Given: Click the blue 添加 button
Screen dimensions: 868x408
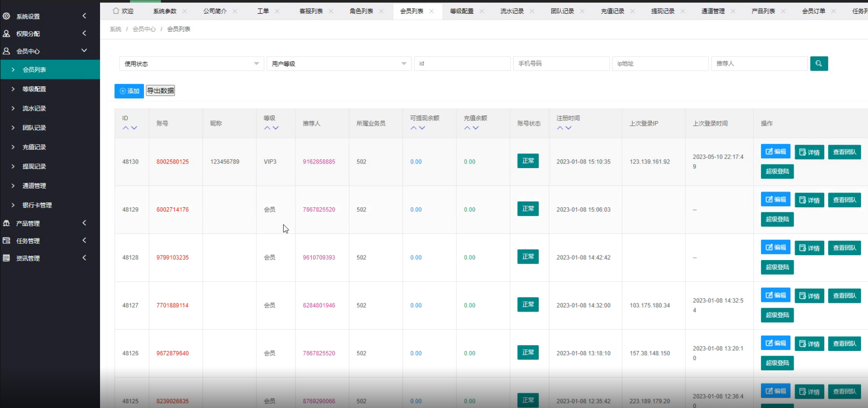Looking at the screenshot, I should click(x=129, y=91).
